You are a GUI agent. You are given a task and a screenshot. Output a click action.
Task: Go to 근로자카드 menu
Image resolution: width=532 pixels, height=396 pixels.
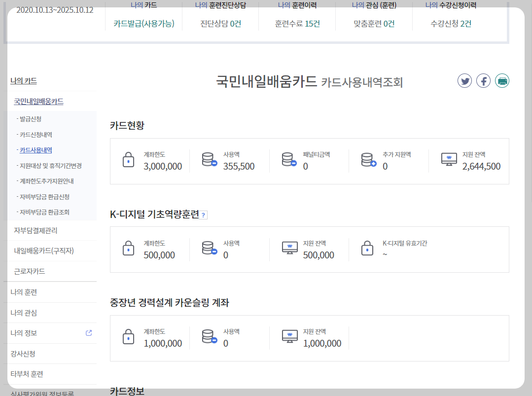click(30, 271)
